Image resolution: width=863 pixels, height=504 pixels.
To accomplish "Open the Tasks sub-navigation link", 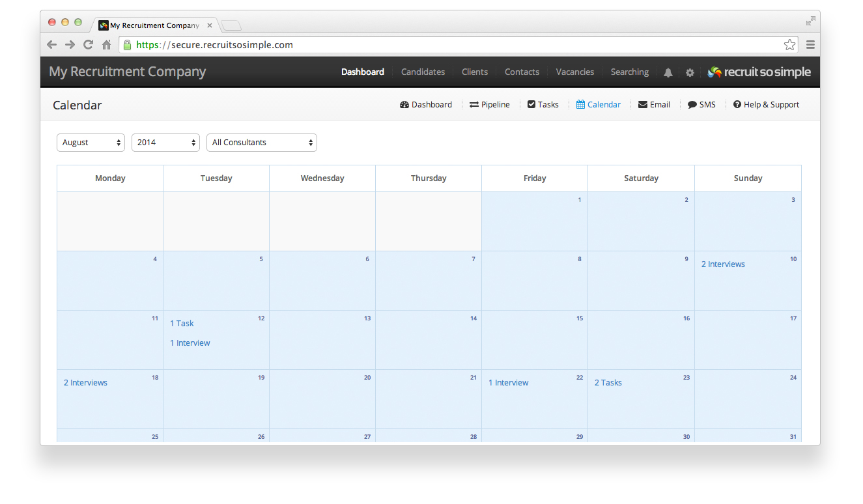I will (x=543, y=105).
